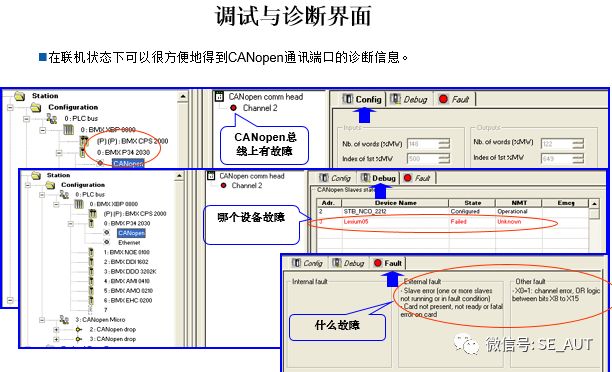Click module icon beside 5: BMX AMO 0210
Viewport: 612px width, 372px height.
click(x=91, y=291)
